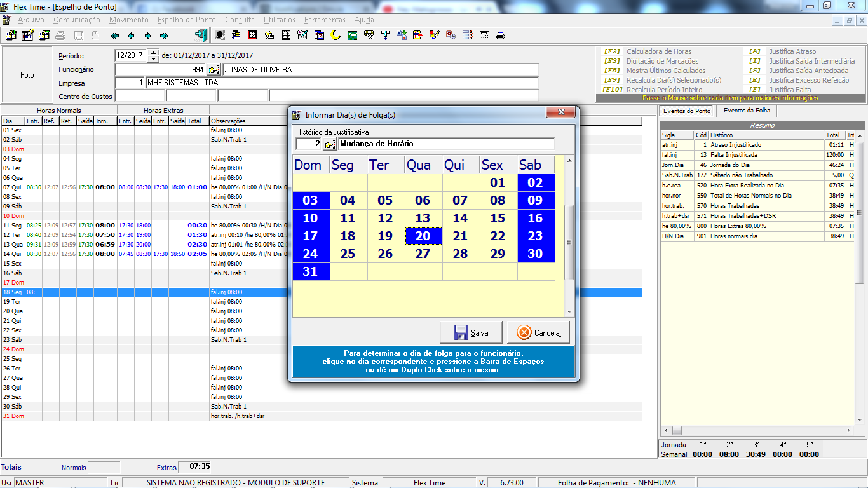Image resolution: width=868 pixels, height=488 pixels.
Task: Click the Salvar button
Action: [471, 332]
